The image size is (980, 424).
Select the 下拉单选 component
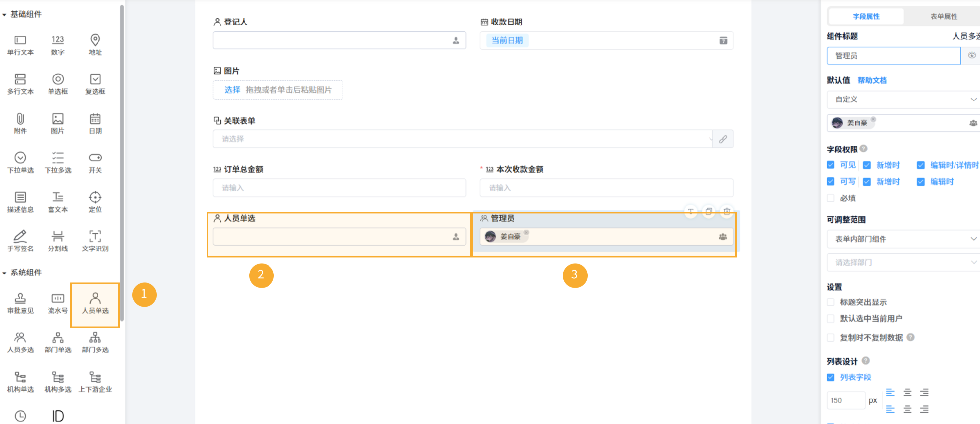(x=20, y=163)
